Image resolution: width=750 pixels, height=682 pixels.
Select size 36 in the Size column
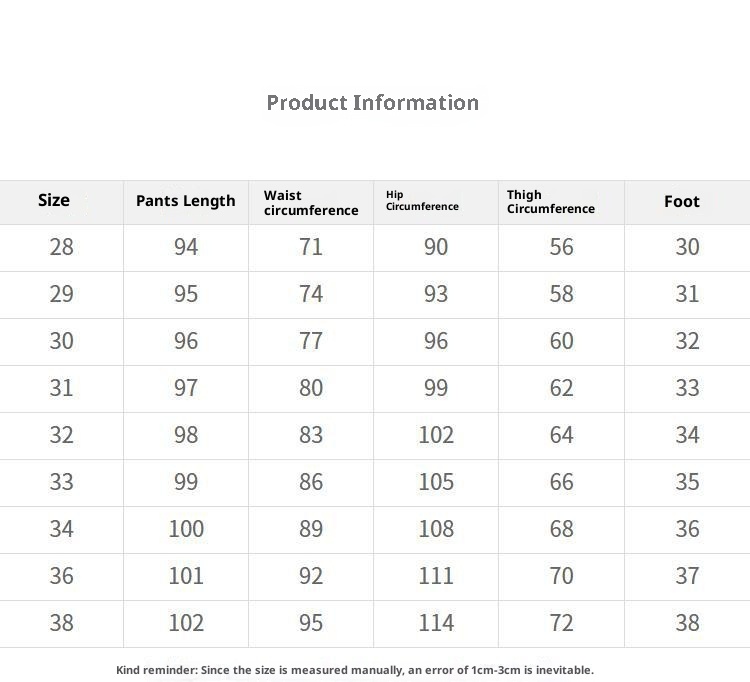(61, 576)
